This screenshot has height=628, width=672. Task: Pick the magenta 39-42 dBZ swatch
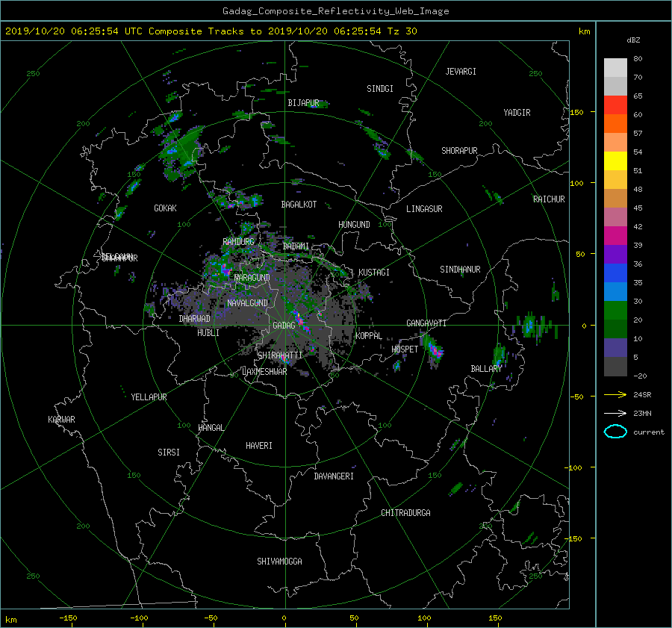click(x=615, y=235)
